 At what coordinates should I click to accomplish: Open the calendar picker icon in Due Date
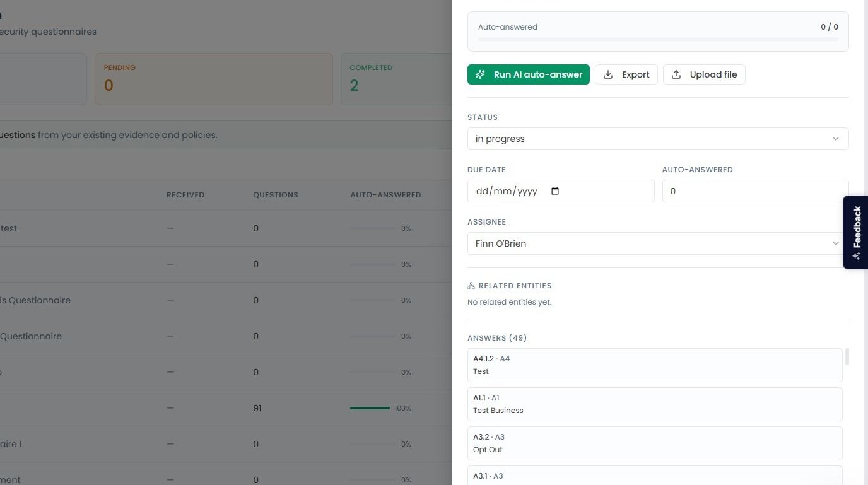(x=555, y=191)
